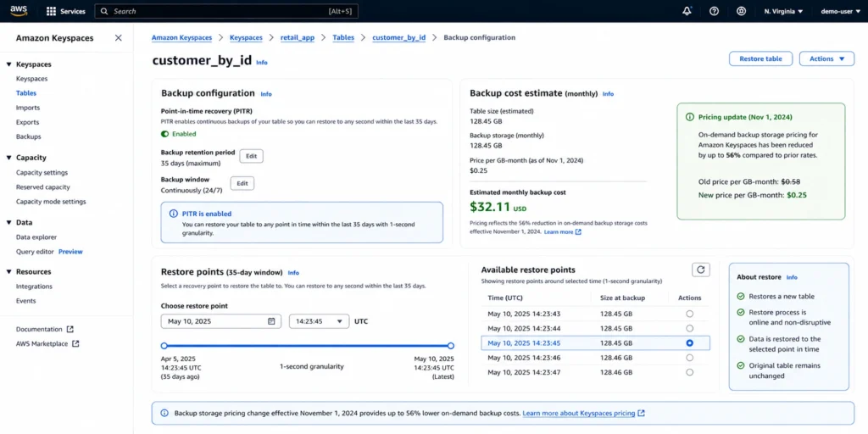Click the AWS logo home icon
Screen dimensions: 868x434
point(19,11)
